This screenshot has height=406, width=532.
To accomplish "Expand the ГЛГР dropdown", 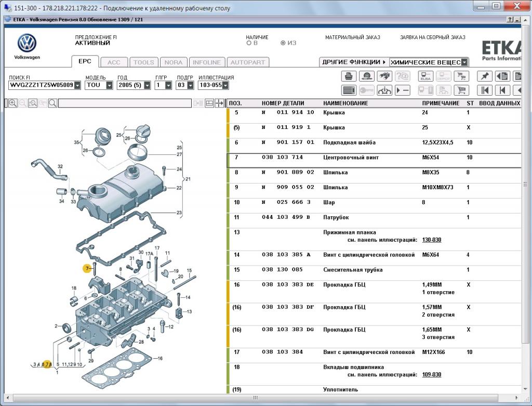I will [168, 85].
